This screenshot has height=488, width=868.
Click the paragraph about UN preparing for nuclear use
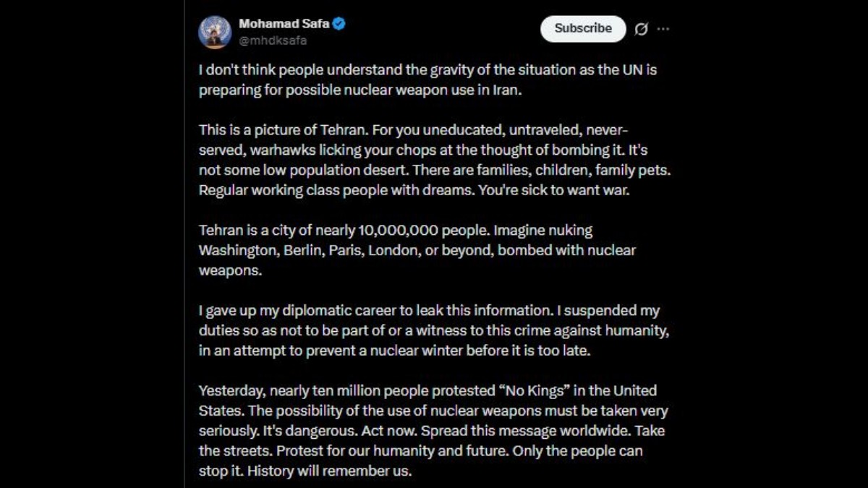click(x=427, y=80)
